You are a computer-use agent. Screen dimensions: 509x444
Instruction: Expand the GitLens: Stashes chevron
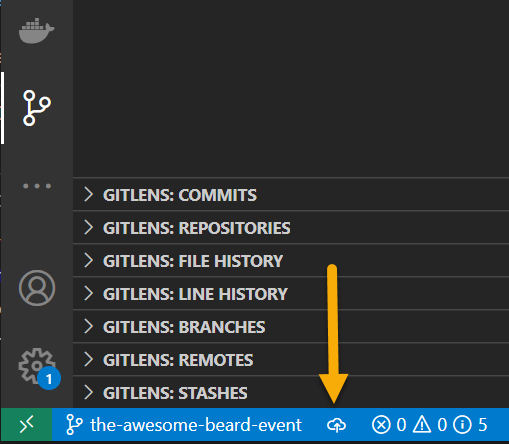pos(88,392)
